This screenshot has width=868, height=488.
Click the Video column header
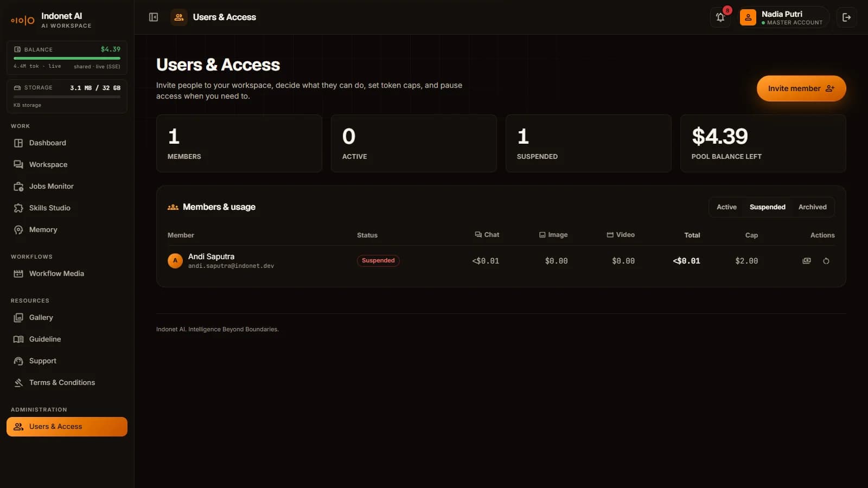(x=621, y=235)
